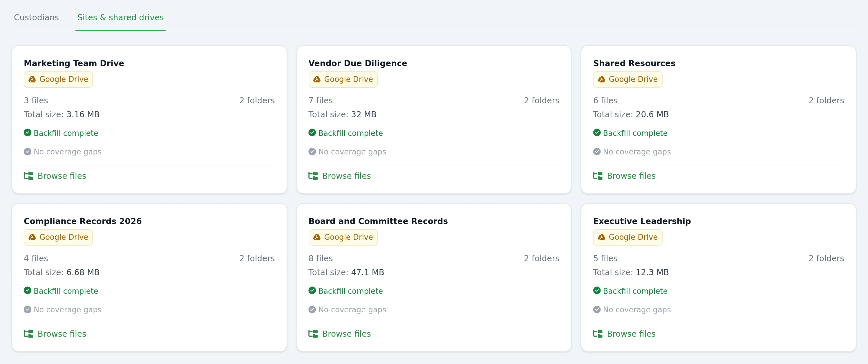Click the Executive Leadership title
Viewport: 868px width, 364px height.
[642, 221]
